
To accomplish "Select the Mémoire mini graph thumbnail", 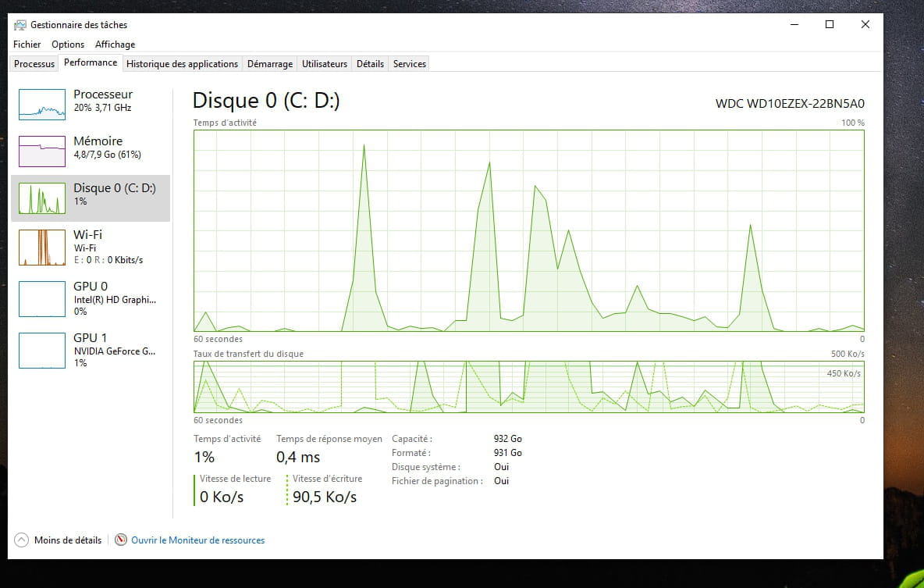I will tap(42, 151).
